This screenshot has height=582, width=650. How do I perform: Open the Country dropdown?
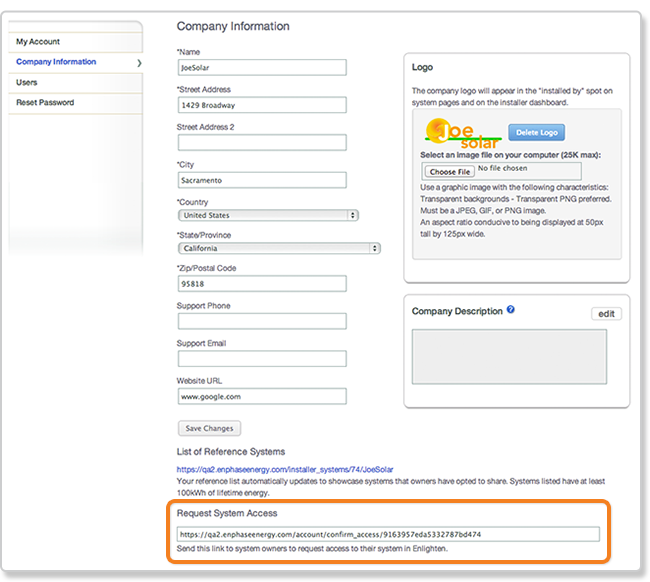(268, 215)
